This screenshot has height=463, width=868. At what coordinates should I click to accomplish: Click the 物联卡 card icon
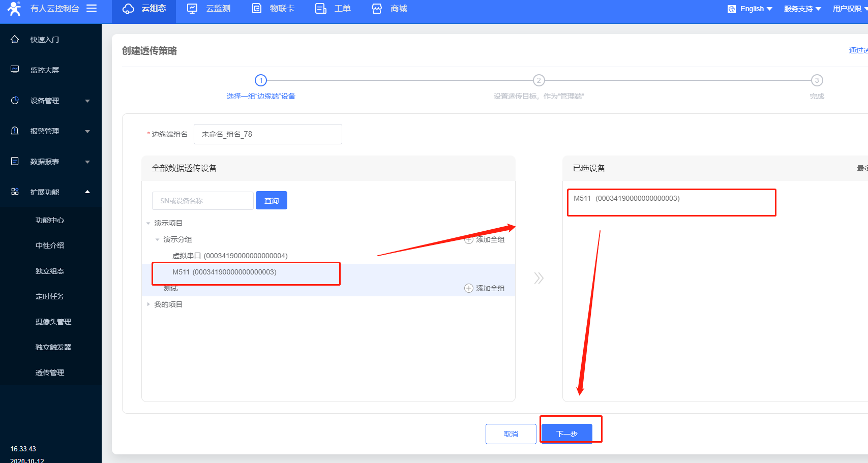pos(257,9)
